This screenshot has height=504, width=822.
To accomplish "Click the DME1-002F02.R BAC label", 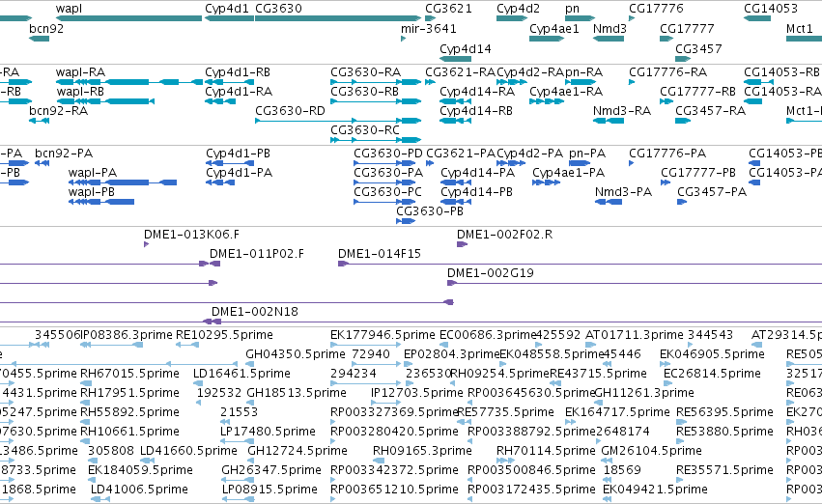I will 505,235.
